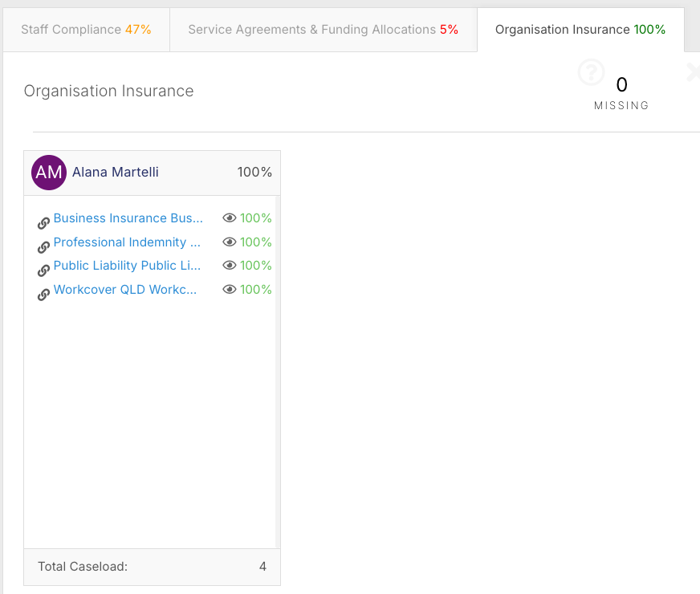Image resolution: width=700 pixels, height=594 pixels.
Task: Click the 0 MISSING counter
Action: 621,93
